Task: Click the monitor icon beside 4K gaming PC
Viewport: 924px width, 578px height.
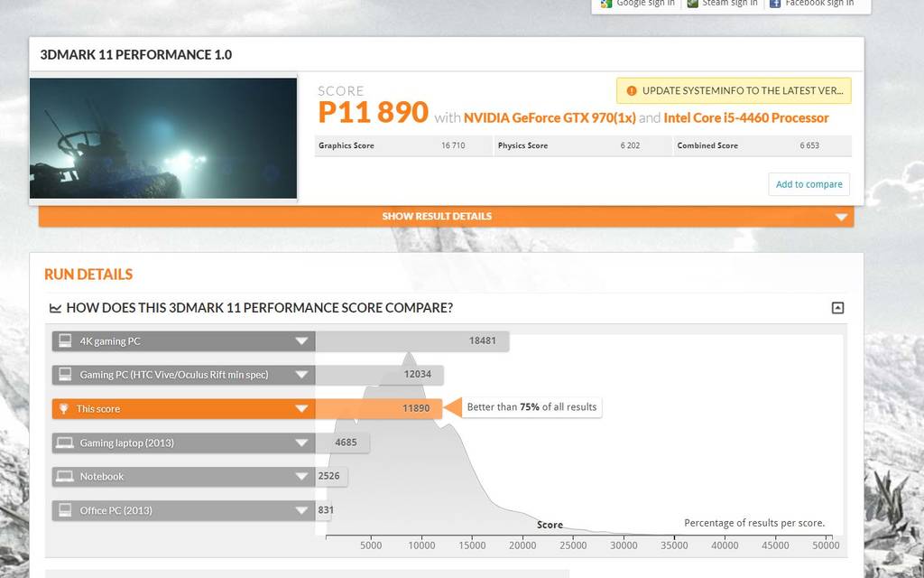Action: [x=64, y=341]
